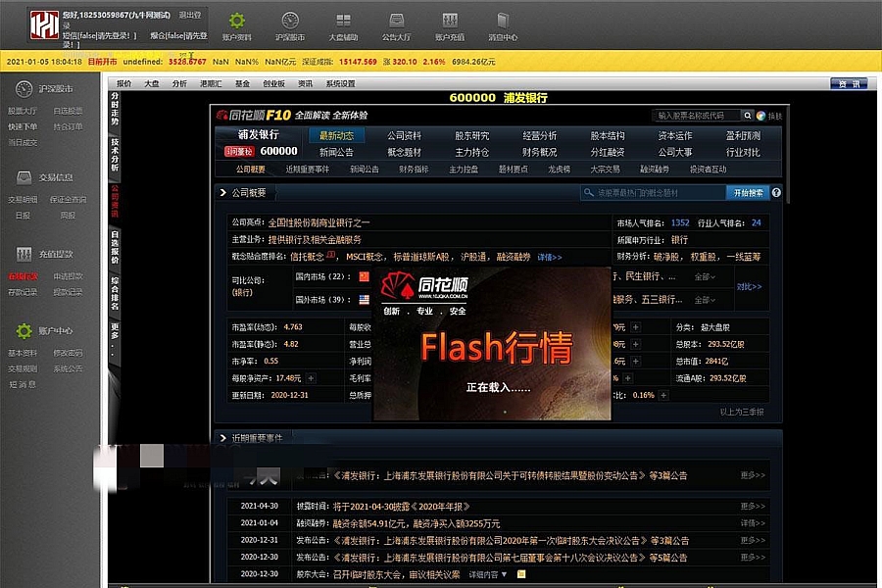Switch to the 分时走势 vertical tab
Screen dimensions: 882x588
click(x=115, y=109)
